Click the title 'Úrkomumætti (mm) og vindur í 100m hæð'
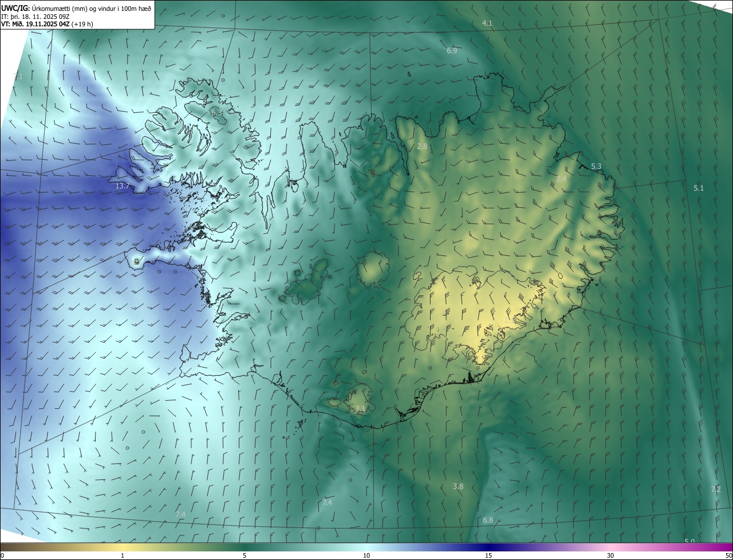The image size is (733, 560). pyautogui.click(x=91, y=8)
